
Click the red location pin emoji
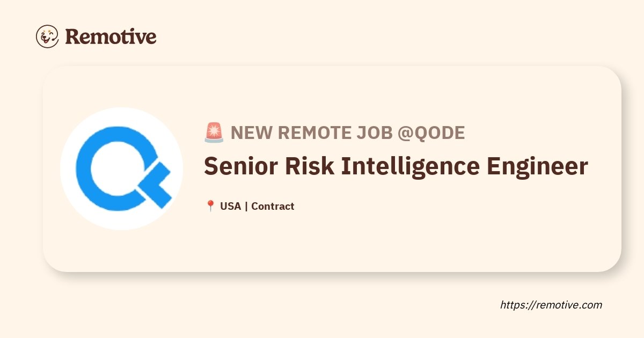point(210,206)
